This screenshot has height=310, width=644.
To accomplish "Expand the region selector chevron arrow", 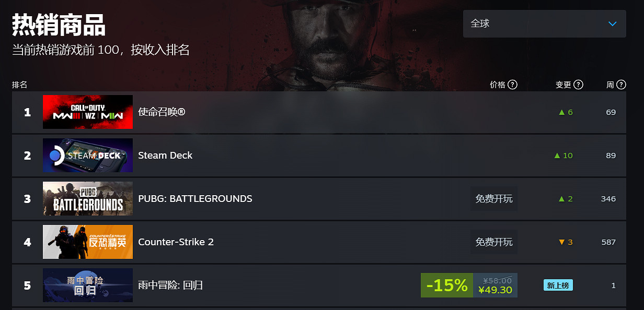I will 613,23.
